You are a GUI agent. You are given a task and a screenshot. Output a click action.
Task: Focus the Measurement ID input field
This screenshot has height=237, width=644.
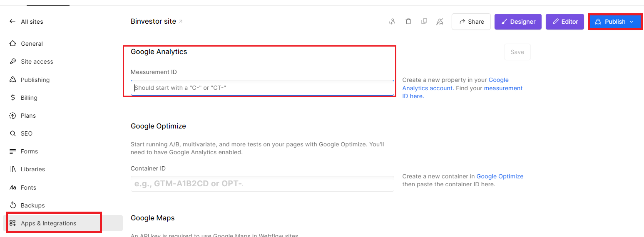point(262,88)
